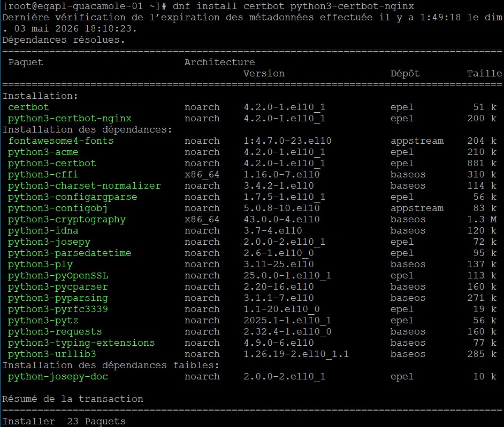Select python3-parsedatetime package name

click(x=70, y=253)
